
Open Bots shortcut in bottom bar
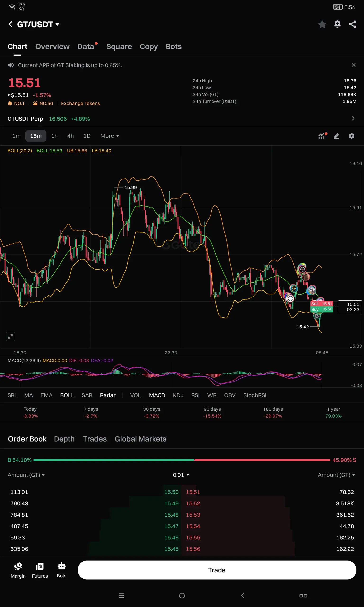tap(62, 570)
